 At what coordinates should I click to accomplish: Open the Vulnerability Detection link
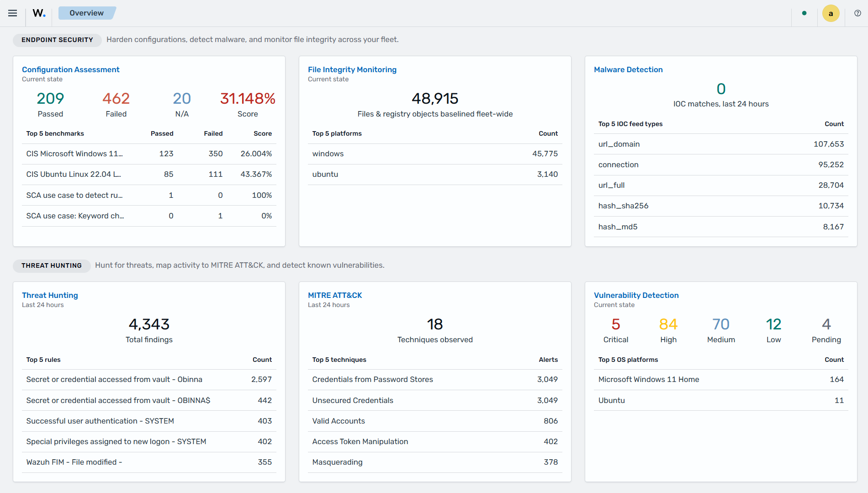coord(636,295)
